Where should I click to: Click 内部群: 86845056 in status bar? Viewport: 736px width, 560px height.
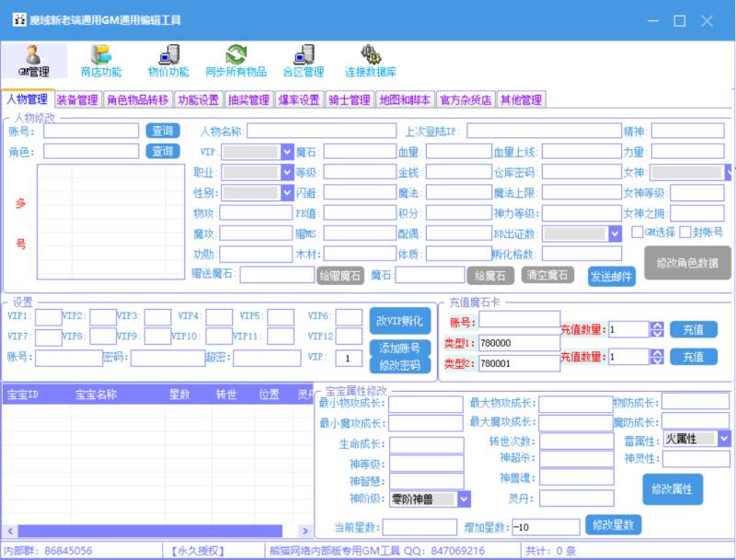pyautogui.click(x=48, y=551)
